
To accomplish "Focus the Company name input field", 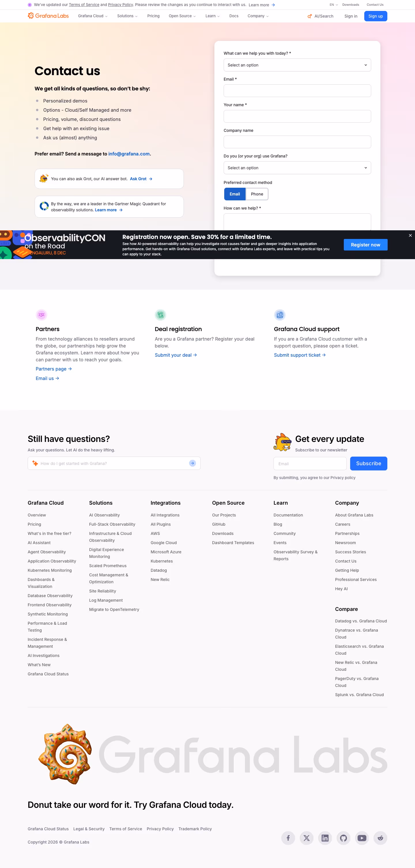I will tap(297, 142).
